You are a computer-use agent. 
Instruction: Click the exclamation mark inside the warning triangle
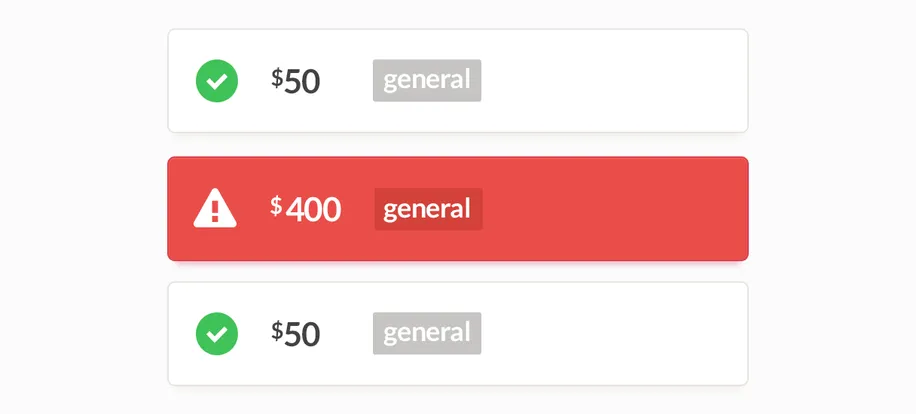[215, 212]
